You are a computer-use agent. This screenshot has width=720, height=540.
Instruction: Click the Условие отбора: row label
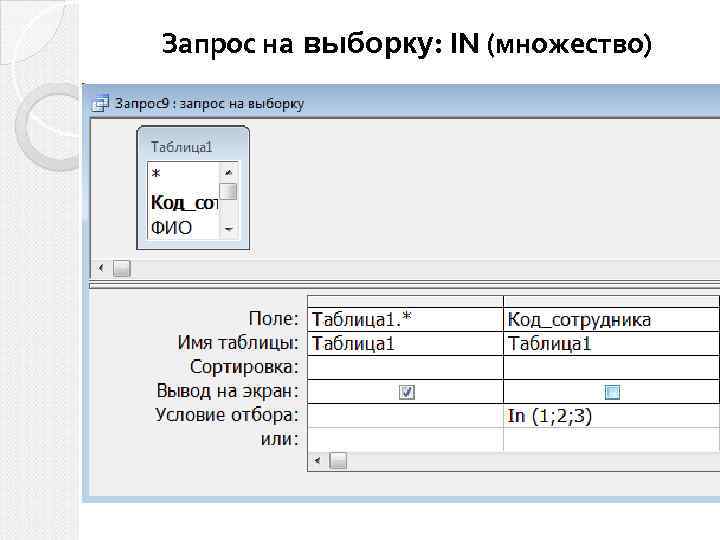tap(227, 415)
